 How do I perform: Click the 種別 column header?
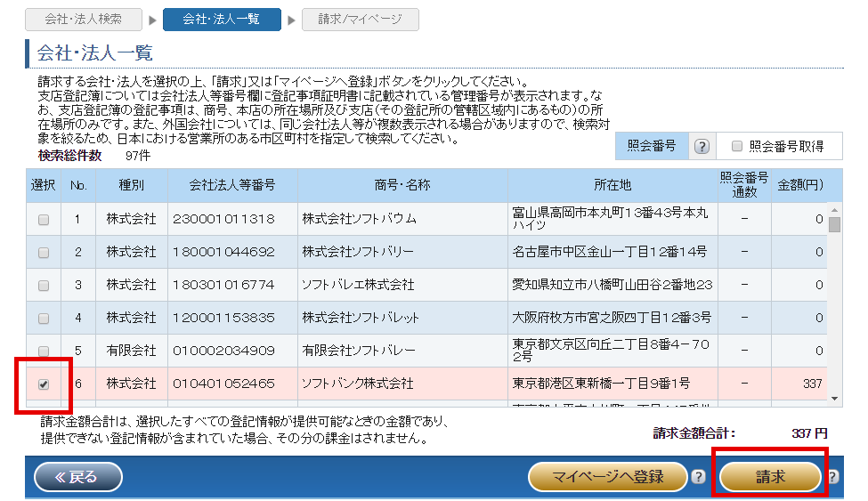coord(132,185)
